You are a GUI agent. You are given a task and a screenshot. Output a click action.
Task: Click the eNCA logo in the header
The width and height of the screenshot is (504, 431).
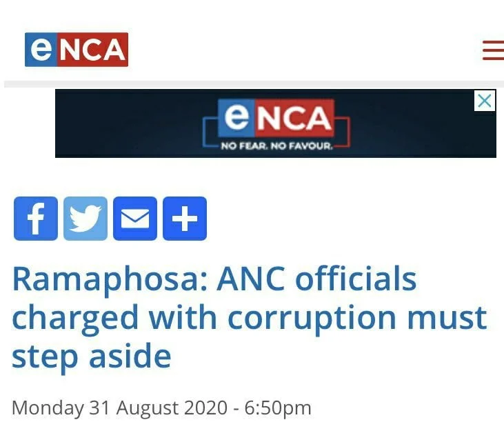tap(77, 50)
